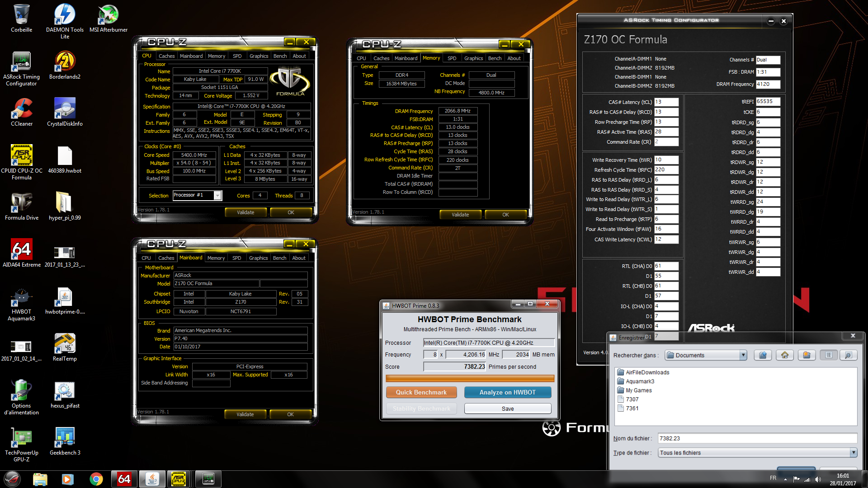
Task: Launch DAEMON Tools Lite desktop shortcut
Action: pos(65,21)
